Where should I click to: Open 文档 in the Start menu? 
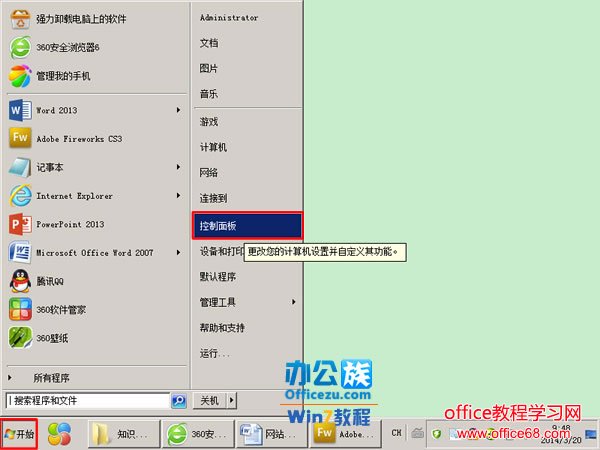click(209, 43)
